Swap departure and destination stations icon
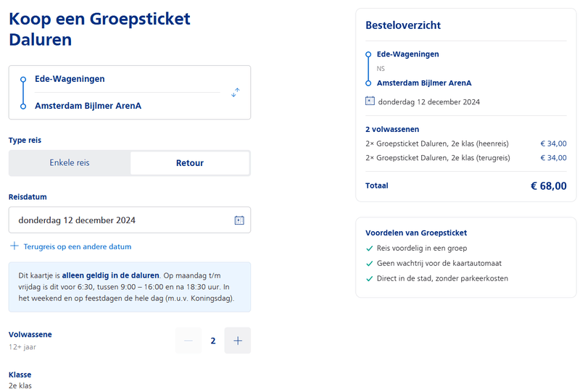 (x=235, y=93)
